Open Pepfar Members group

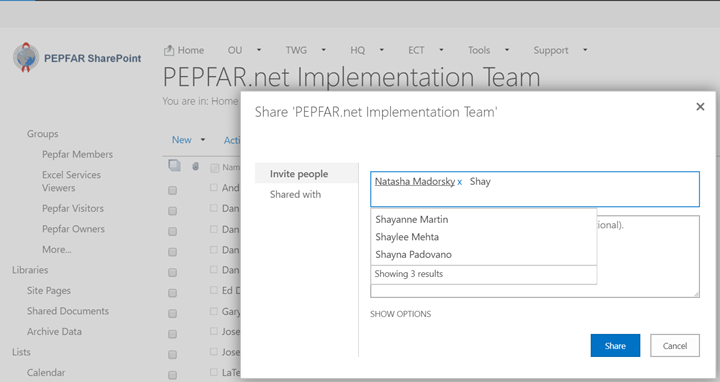pyautogui.click(x=77, y=154)
